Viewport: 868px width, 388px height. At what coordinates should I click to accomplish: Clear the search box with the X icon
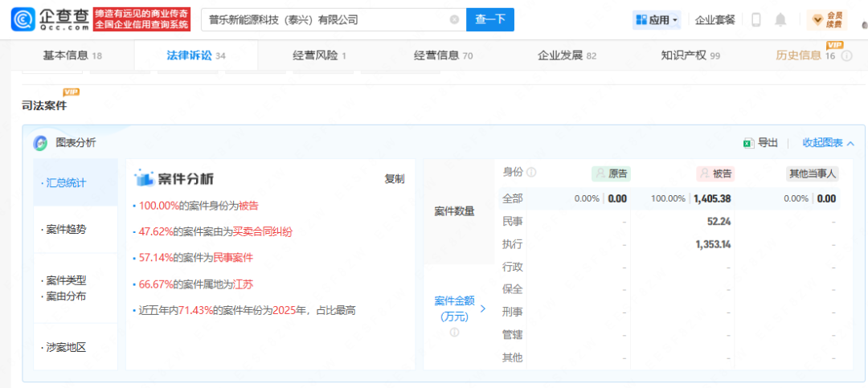click(455, 19)
